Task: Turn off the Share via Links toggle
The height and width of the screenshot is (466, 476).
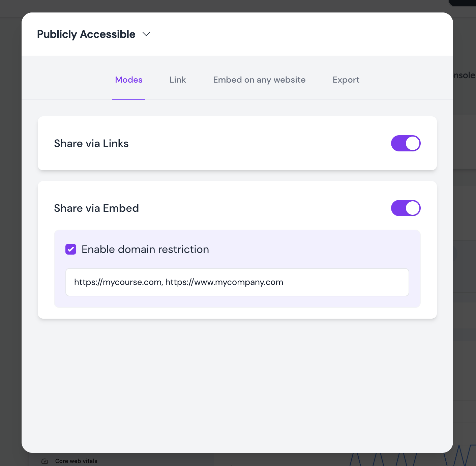Action: pos(406,143)
